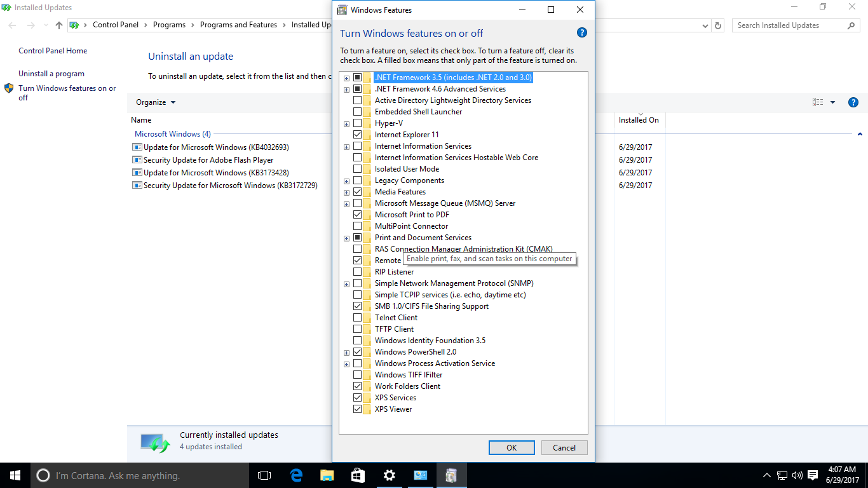Click the search magnifier icon
This screenshot has height=488, width=868.
click(851, 25)
